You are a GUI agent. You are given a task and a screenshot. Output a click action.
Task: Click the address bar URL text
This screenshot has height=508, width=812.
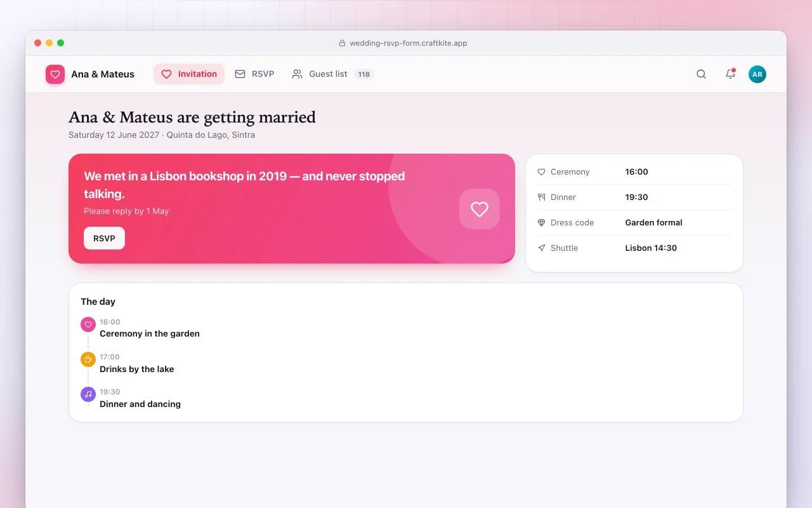pos(409,43)
